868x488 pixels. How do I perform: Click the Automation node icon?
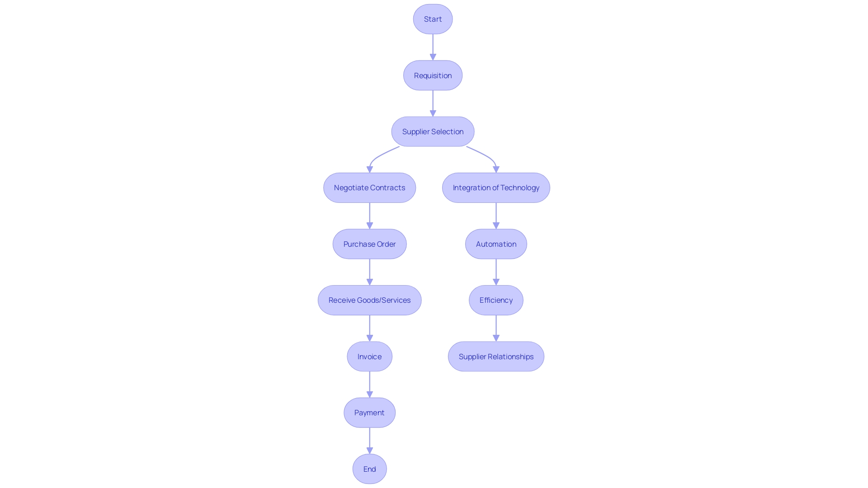point(496,244)
